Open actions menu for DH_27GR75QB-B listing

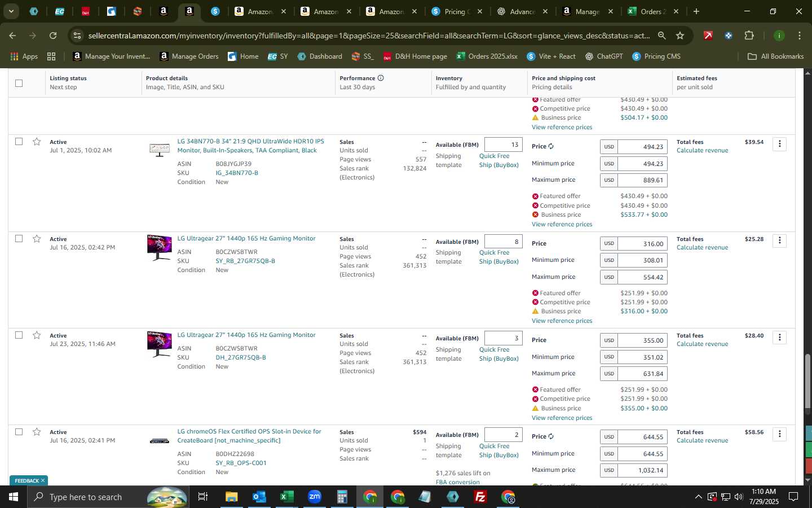click(780, 338)
